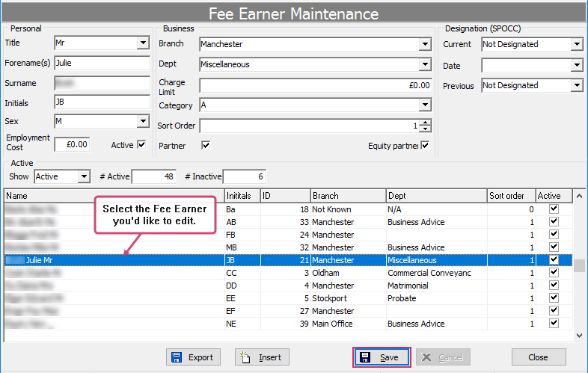Click the Forename(s) input field
Image resolution: width=588 pixels, height=373 pixels.
click(102, 63)
